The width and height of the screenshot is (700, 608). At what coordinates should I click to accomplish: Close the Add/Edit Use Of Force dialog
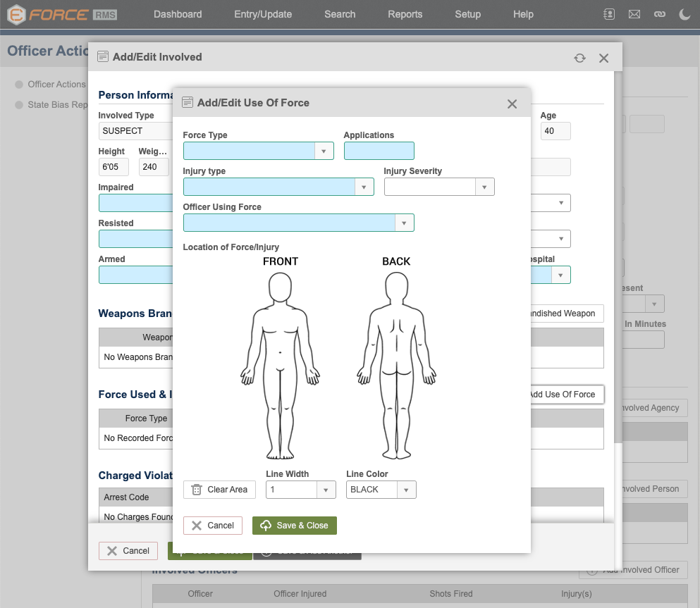512,104
